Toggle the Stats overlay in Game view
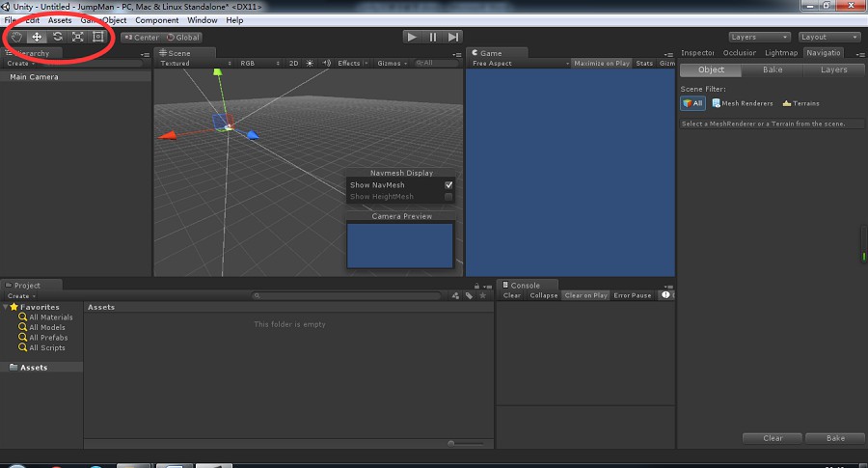Viewport: 868px width, 468px height. coord(644,63)
